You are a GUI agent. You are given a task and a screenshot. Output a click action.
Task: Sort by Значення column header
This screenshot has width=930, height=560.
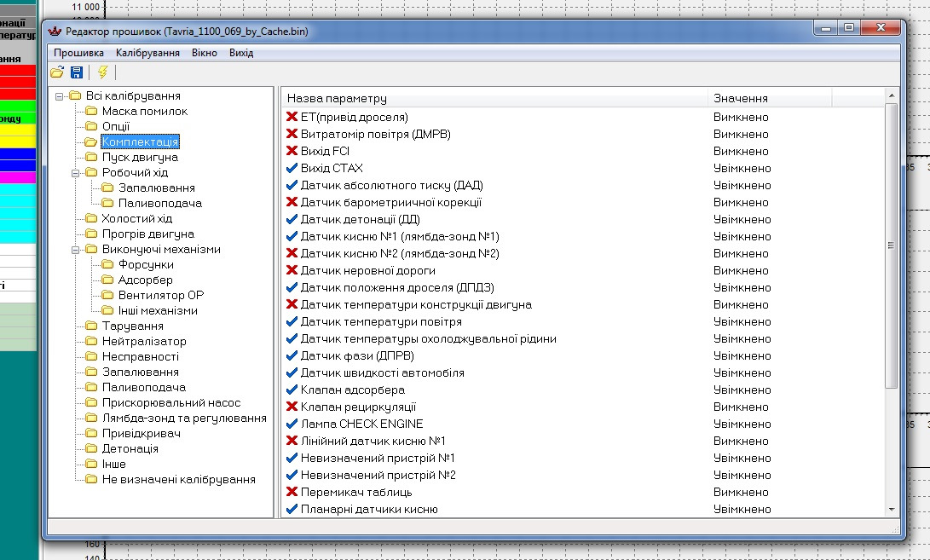(770, 98)
